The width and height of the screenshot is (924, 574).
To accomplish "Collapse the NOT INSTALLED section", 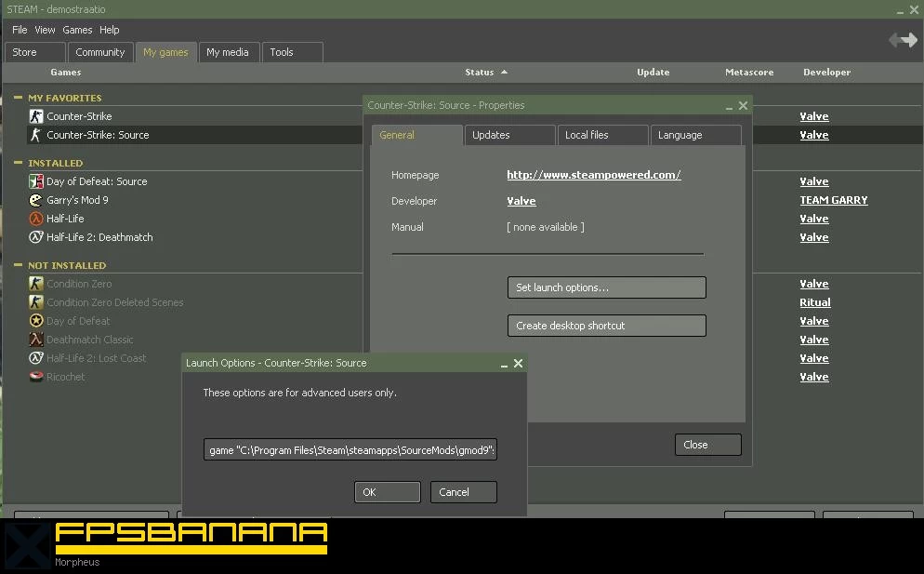I will point(18,265).
